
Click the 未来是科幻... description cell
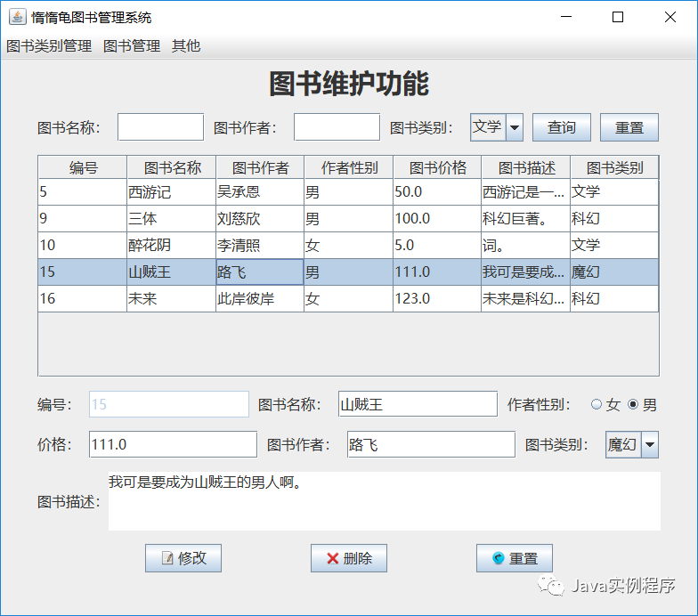click(525, 299)
